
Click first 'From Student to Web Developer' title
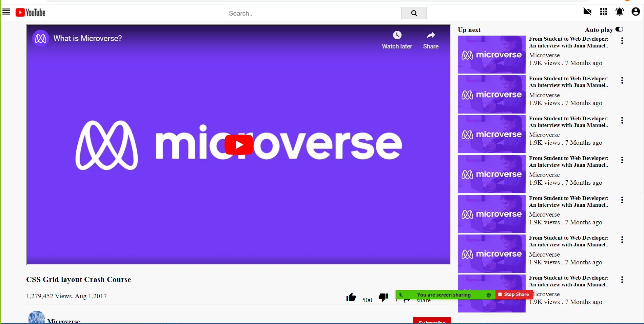pyautogui.click(x=569, y=42)
